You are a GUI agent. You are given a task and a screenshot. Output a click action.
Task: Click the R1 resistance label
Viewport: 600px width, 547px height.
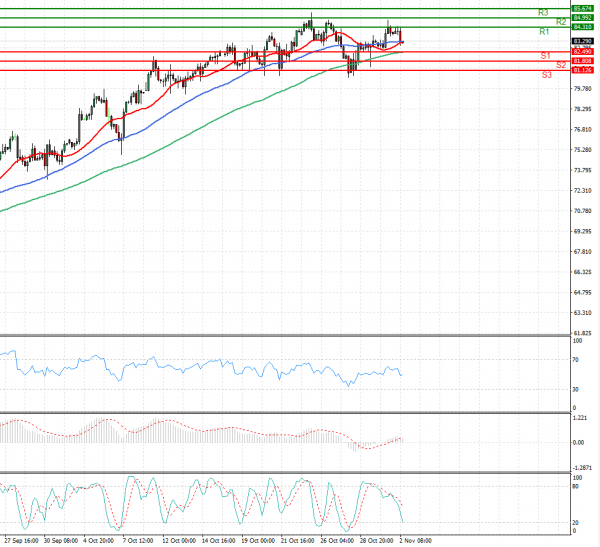pos(544,32)
